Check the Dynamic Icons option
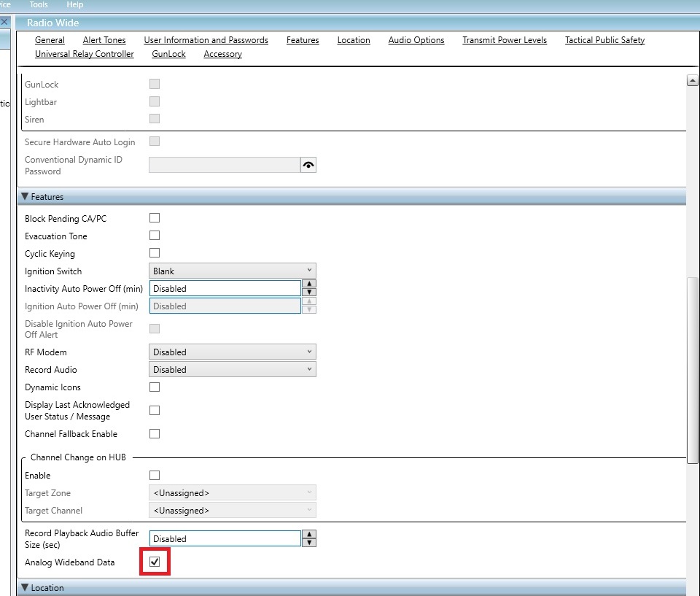Screen dimensions: 700x596 [154, 387]
